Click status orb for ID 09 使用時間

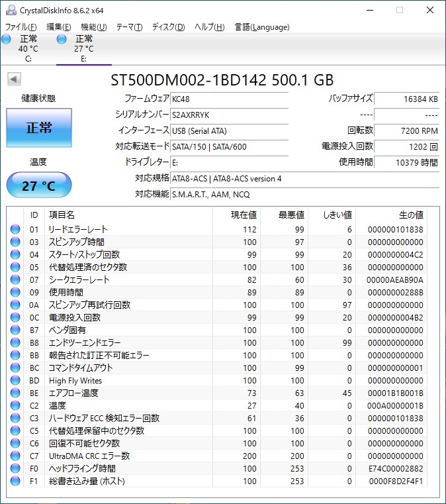click(15, 292)
